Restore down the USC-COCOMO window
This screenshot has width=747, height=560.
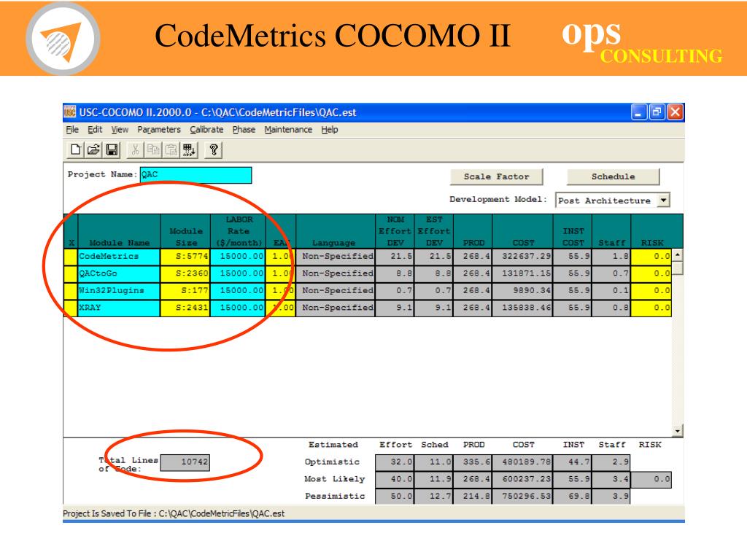coord(657,112)
